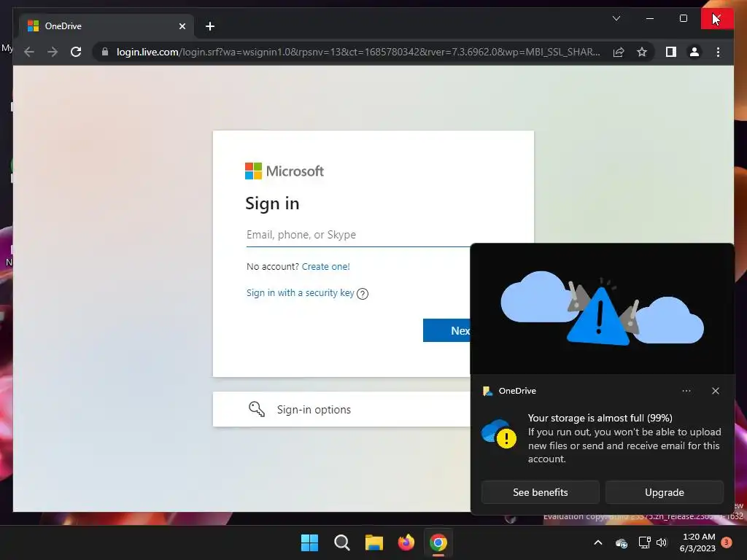Screen dimensions: 747x560
Task: Open OneDrive notification more options
Action: [x=686, y=391]
